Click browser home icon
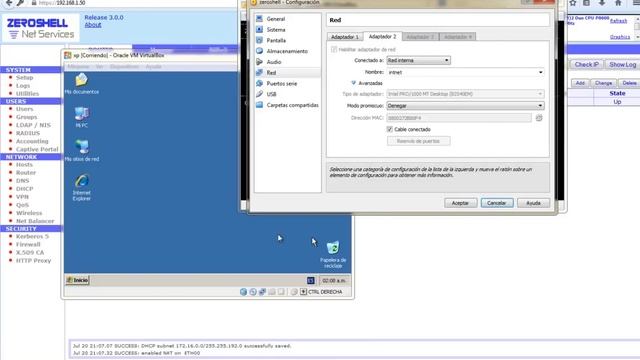Viewport: 640px width, 360px height. (618, 3)
